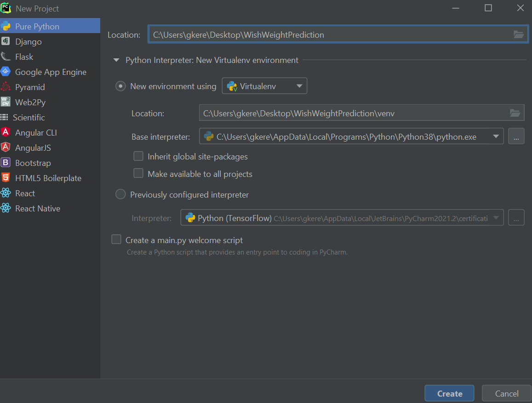Click the HTML5 Boilerplate icon

(x=6, y=178)
